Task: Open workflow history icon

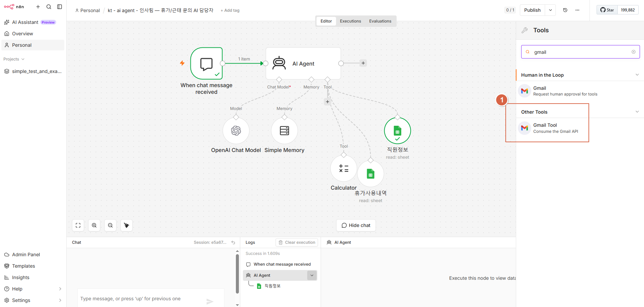Action: (x=565, y=10)
